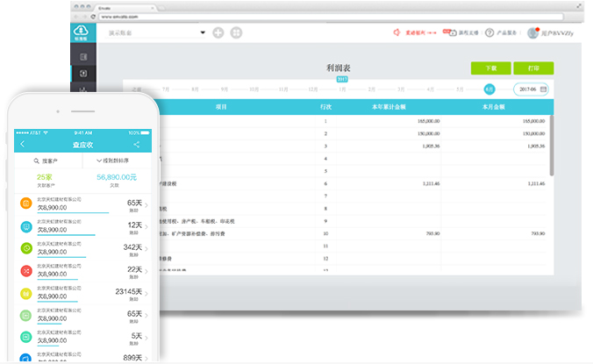593x364 pixels.
Task: Tap the share icon in the phone header
Action: [137, 144]
